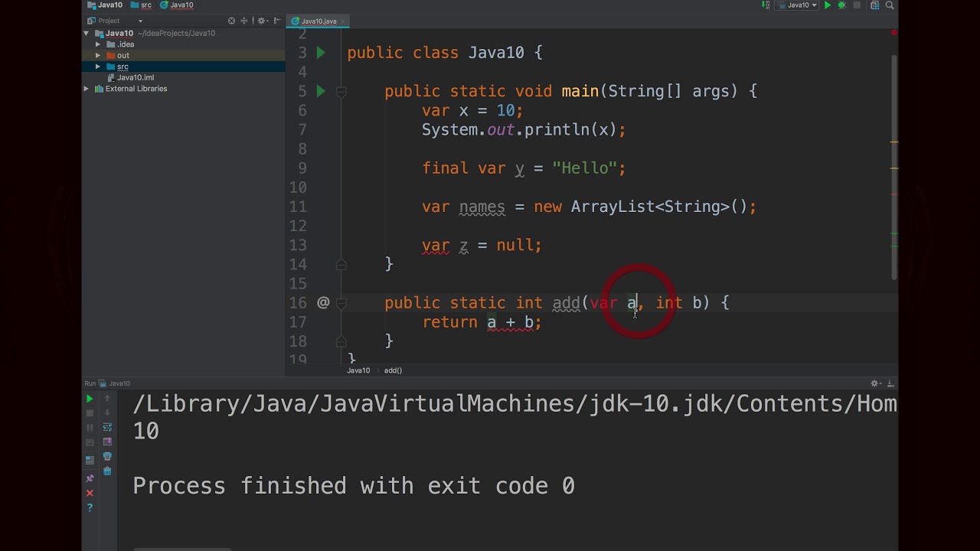Viewport: 980px width, 551px height.
Task: Click run gutter arrow beside main method
Action: 321,91
